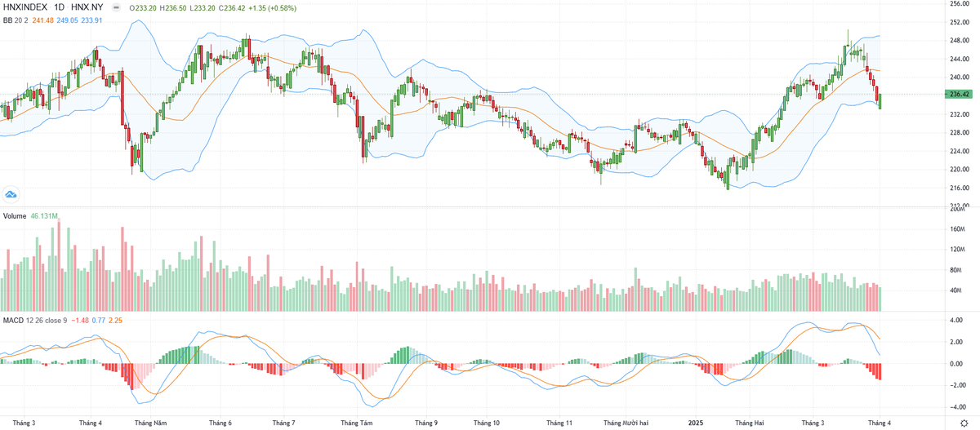Select the 1D interval label
The image size is (980, 430).
[60, 7]
